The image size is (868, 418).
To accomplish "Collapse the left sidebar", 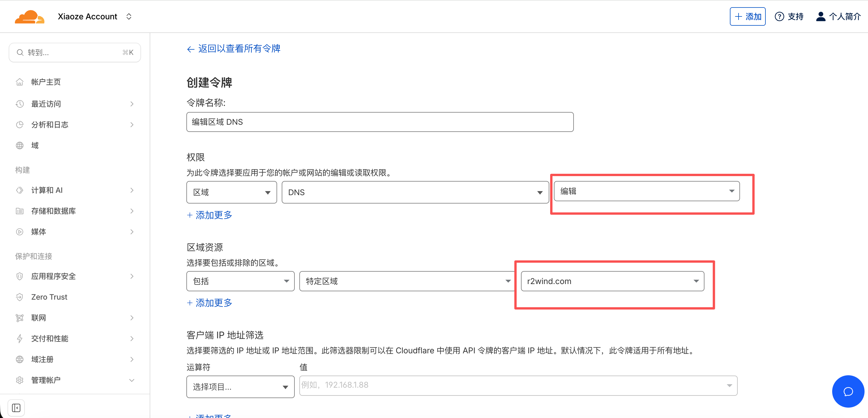I will click(x=16, y=408).
